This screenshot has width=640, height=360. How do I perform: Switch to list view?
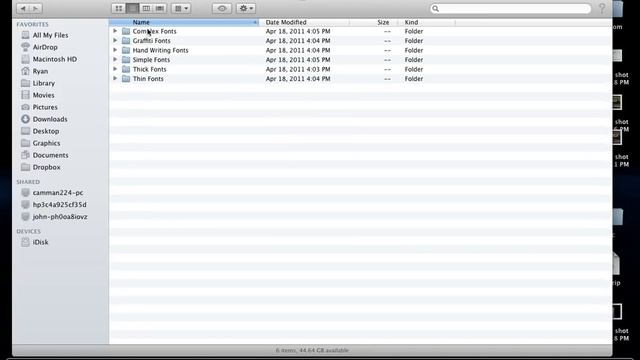point(132,8)
